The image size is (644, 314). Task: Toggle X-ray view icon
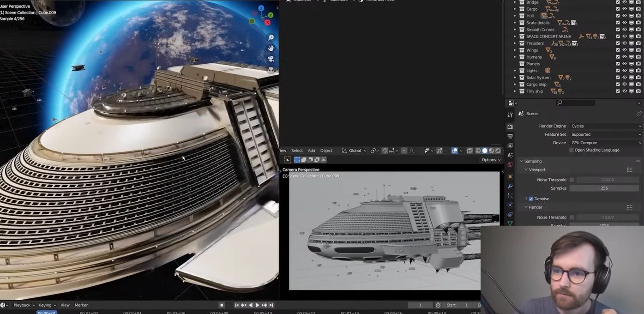(469, 151)
